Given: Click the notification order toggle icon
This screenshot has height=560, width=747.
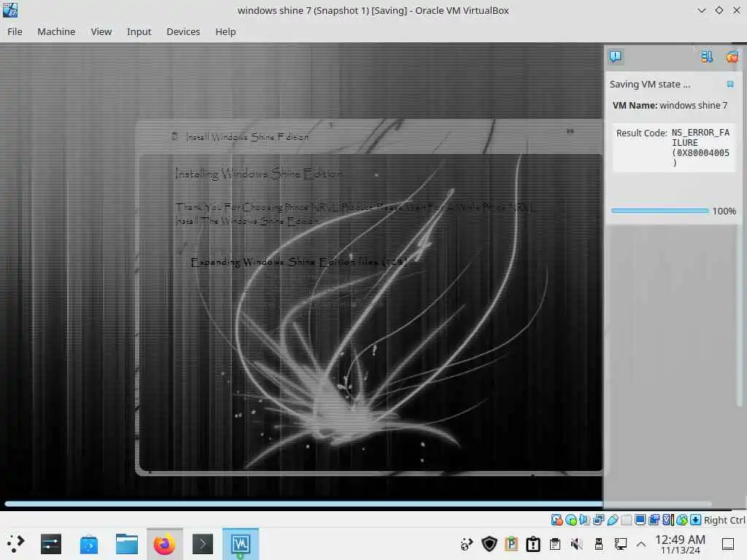Looking at the screenshot, I should [706, 57].
